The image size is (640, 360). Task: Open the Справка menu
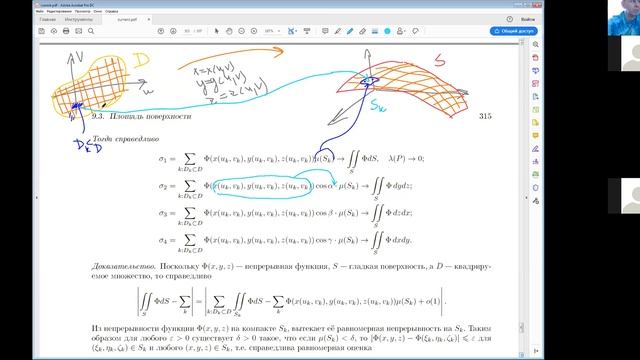(111, 11)
